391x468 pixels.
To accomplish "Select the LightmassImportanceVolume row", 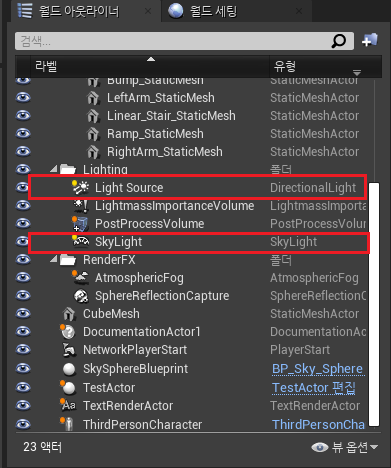I will pyautogui.click(x=192, y=206).
